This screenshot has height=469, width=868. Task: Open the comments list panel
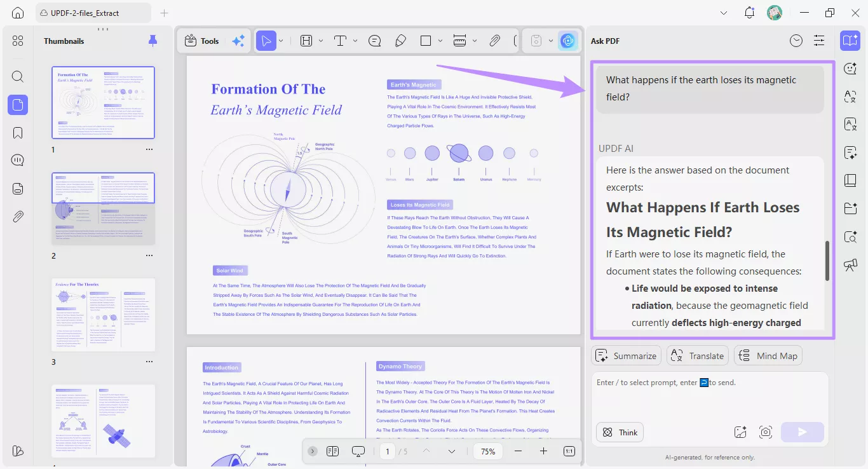click(18, 160)
